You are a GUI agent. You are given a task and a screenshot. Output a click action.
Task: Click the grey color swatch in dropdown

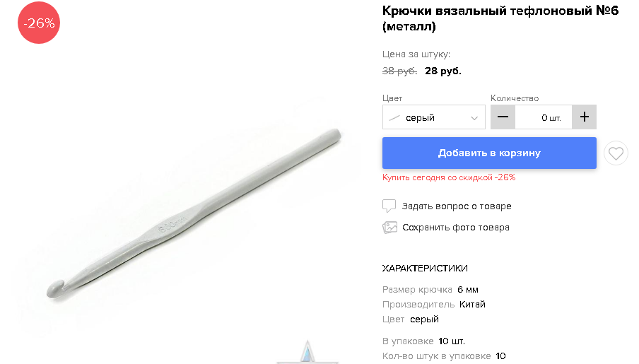click(394, 118)
